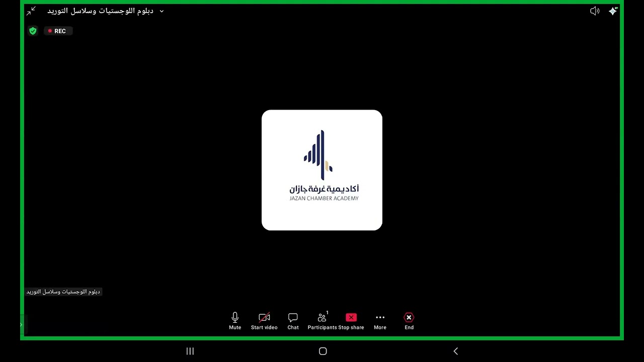This screenshot has width=644, height=362.
Task: Select the Jazan Chamber Academy profile tile
Action: point(322,170)
